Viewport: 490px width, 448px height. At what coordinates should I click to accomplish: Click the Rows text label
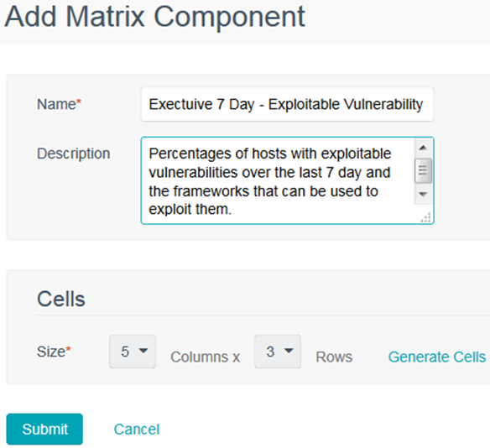334,357
